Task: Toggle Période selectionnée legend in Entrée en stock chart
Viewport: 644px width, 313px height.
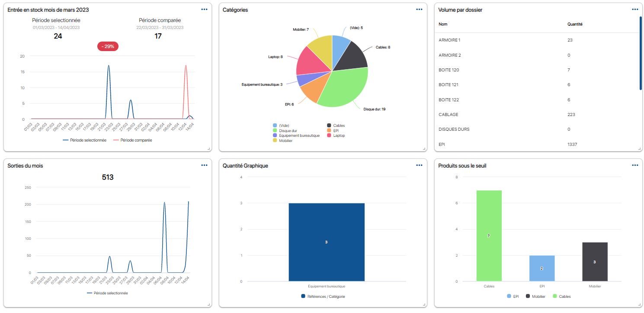Action: coord(84,140)
